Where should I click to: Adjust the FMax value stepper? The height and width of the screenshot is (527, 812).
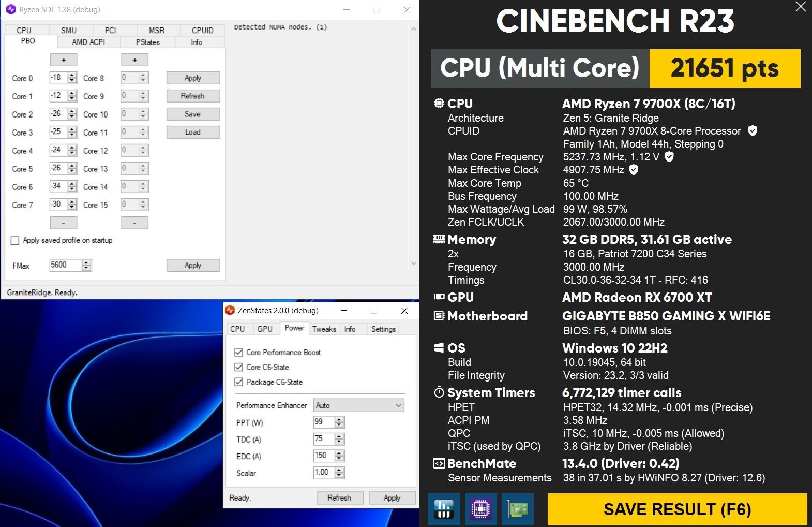coord(87,266)
